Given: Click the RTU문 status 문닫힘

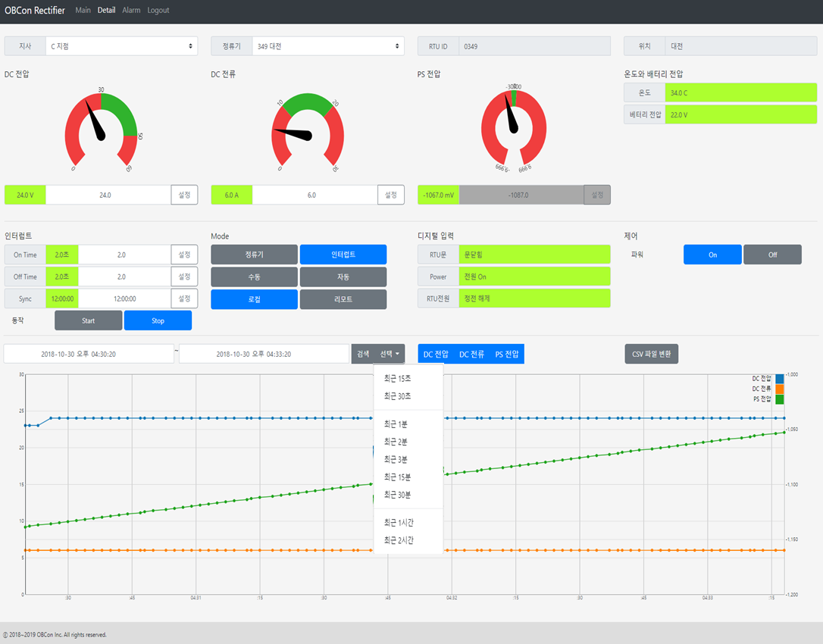Looking at the screenshot, I should click(x=534, y=255).
